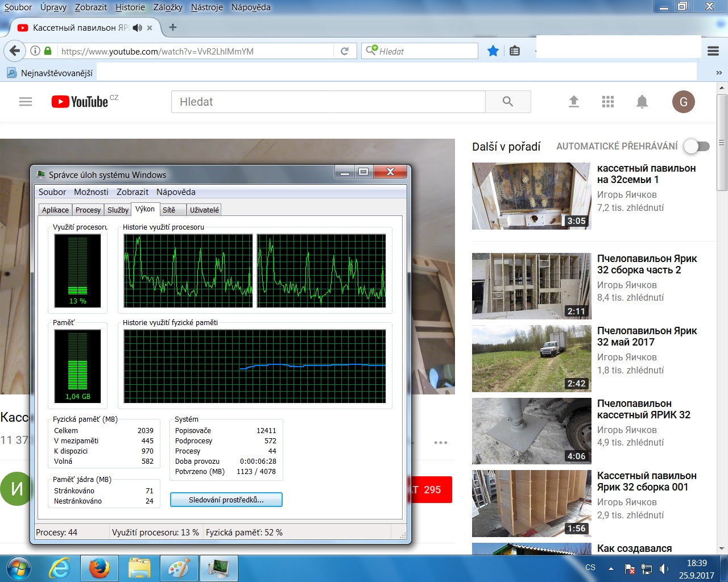The height and width of the screenshot is (582, 728).
Task: Switch to the Procesy tab
Action: click(x=88, y=210)
